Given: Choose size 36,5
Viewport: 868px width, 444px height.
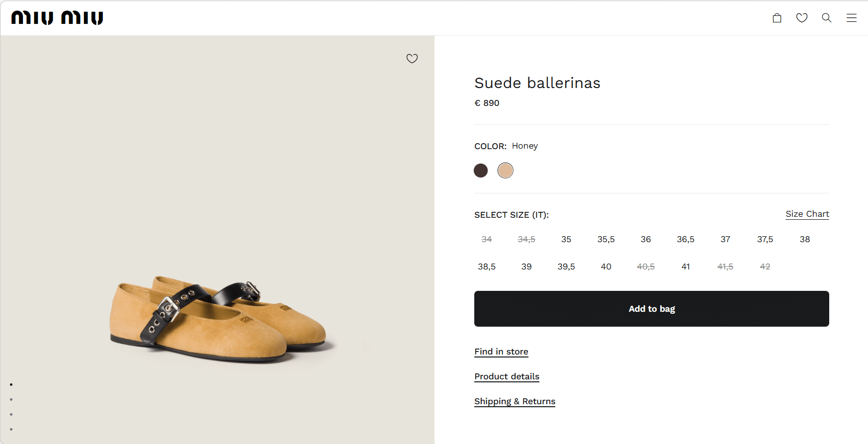Looking at the screenshot, I should (686, 239).
